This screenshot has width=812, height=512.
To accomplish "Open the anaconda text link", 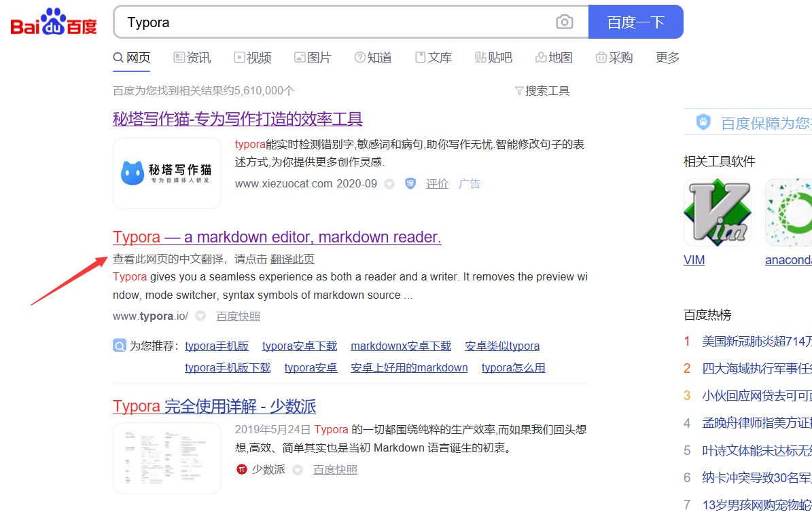I will tap(788, 260).
